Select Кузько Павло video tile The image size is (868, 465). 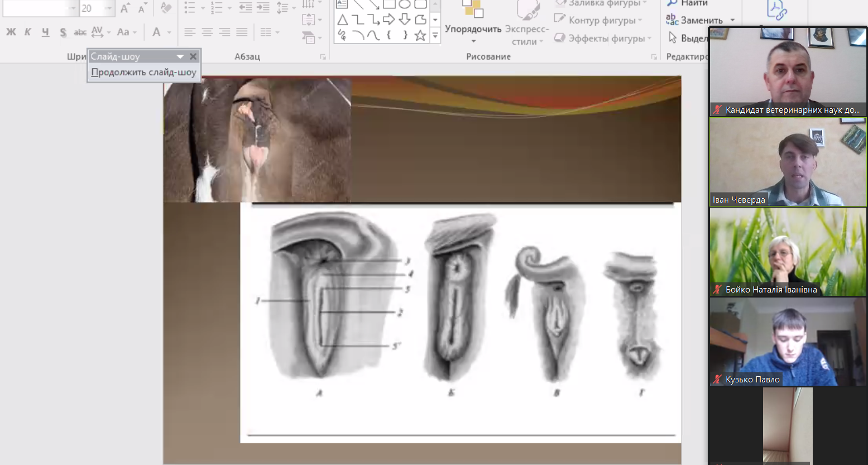(x=788, y=342)
